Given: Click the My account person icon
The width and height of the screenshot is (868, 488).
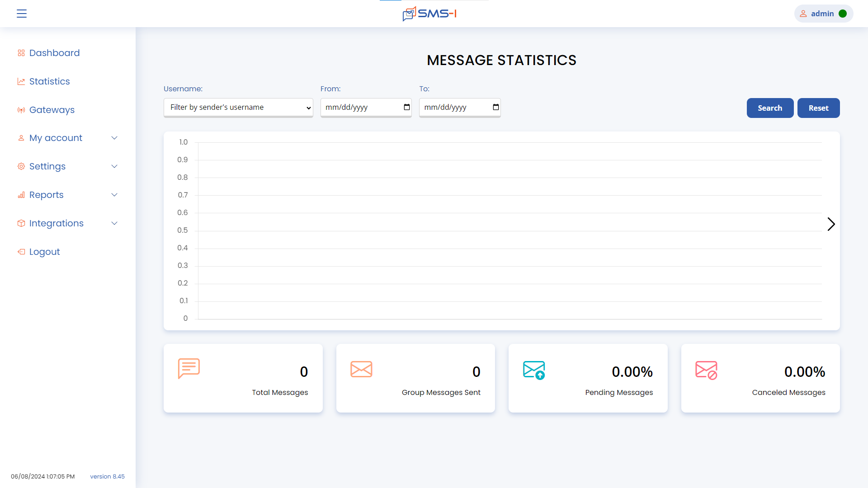Looking at the screenshot, I should (x=21, y=138).
